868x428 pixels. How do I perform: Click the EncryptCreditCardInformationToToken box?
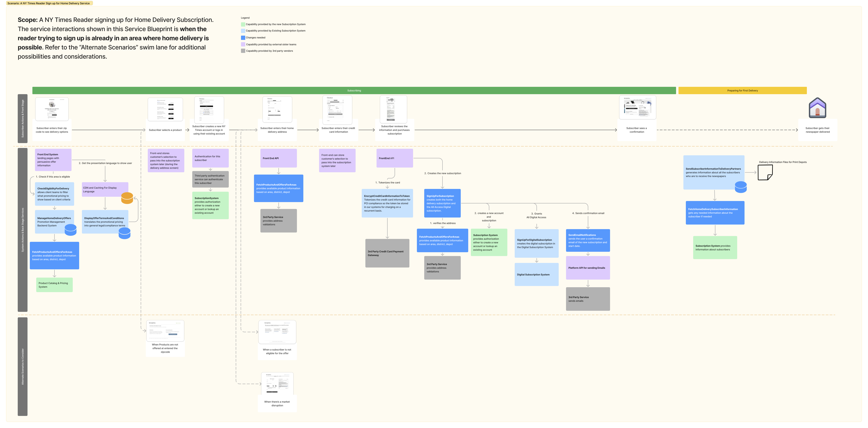pyautogui.click(x=387, y=203)
